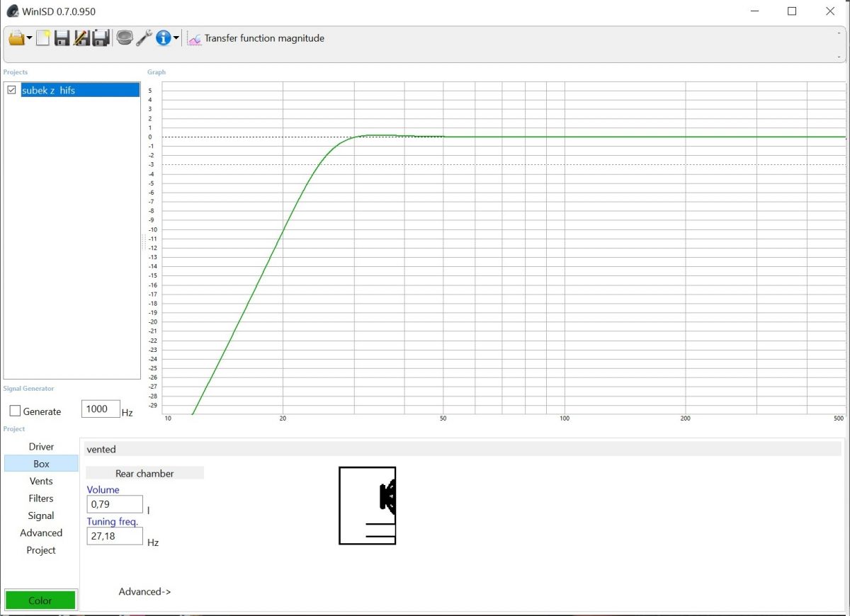Click the 1000 Hz generator frequency field
This screenshot has height=616, width=850.
point(101,409)
